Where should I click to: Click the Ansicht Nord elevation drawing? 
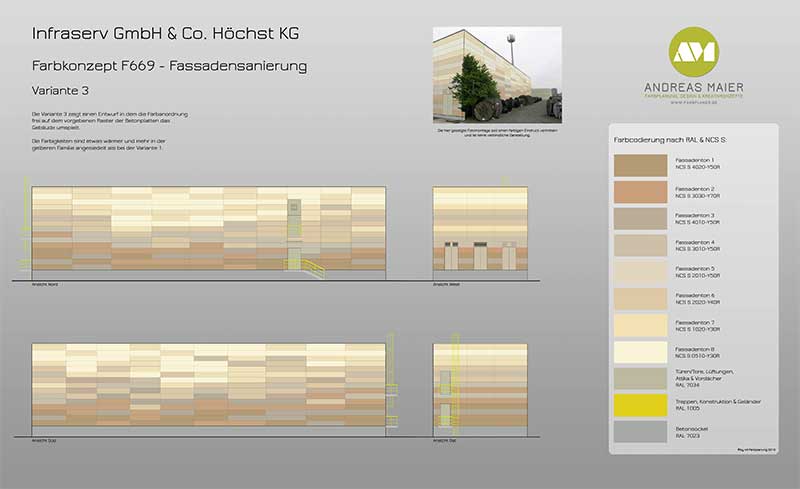(207, 230)
